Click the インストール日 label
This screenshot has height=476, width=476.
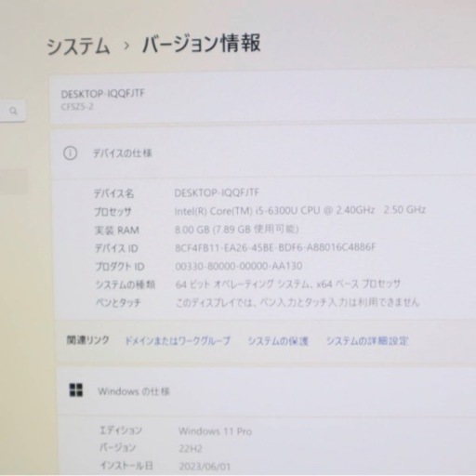[126, 465]
